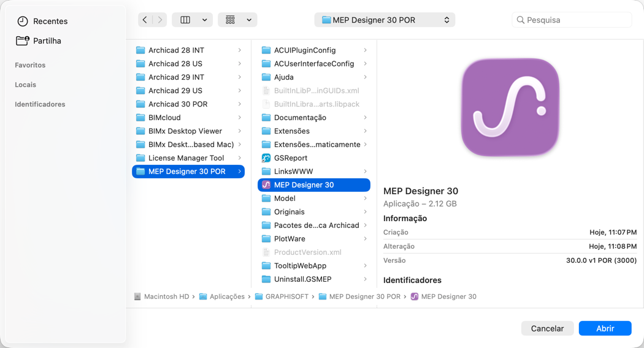Open the Ajuda folder
The image size is (644, 348).
tap(314, 77)
